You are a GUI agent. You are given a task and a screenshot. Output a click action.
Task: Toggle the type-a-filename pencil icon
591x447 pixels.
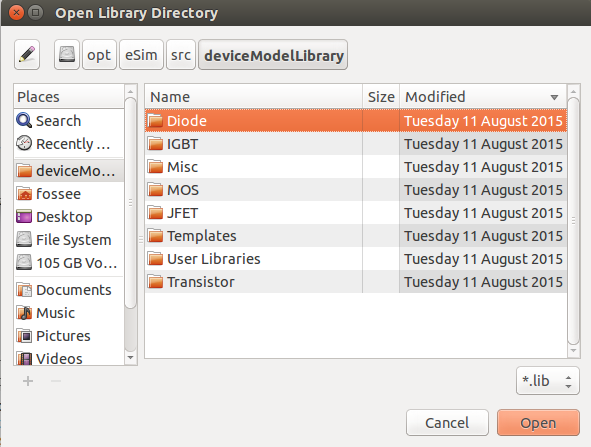(x=27, y=55)
